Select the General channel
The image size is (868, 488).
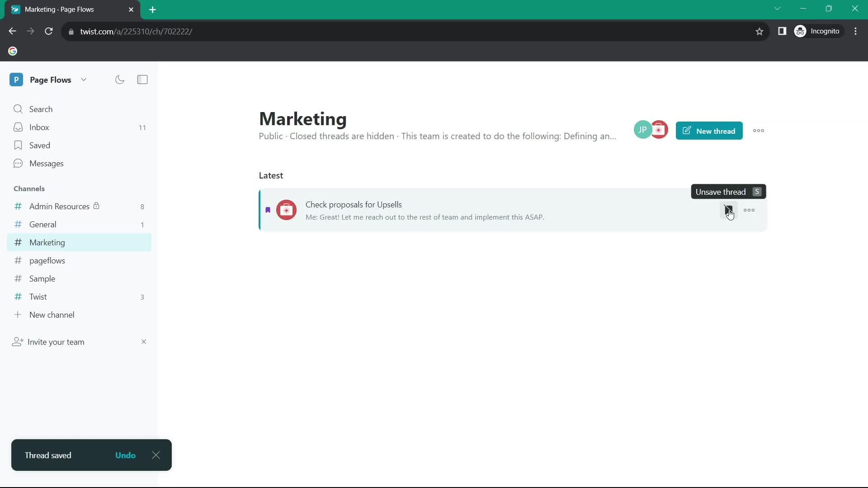[x=43, y=225]
